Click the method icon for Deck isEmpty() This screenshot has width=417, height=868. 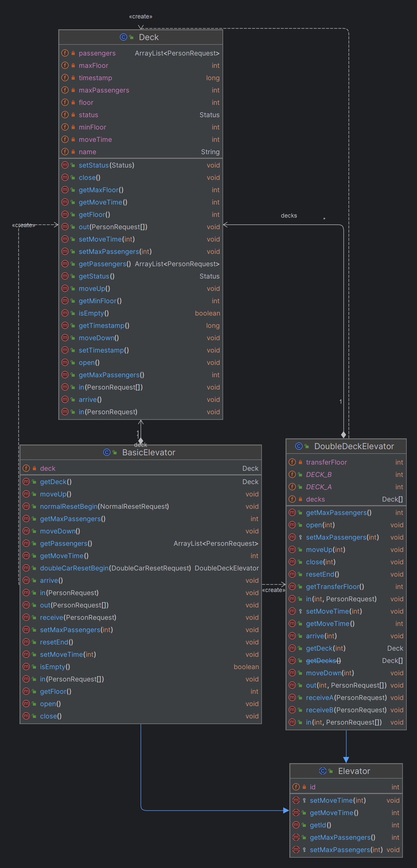pyautogui.click(x=65, y=313)
